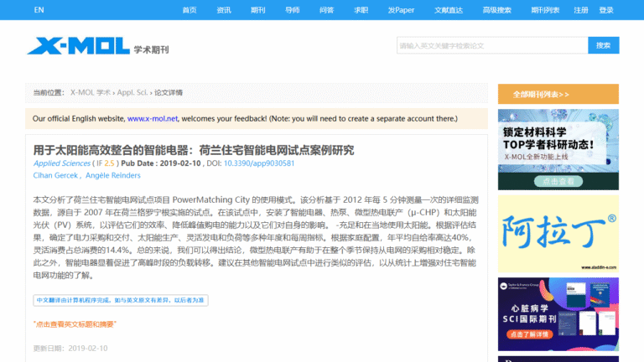Viewport: 644px width, 362px height.
Task: Click the blue 搜索 search button
Action: point(604,45)
